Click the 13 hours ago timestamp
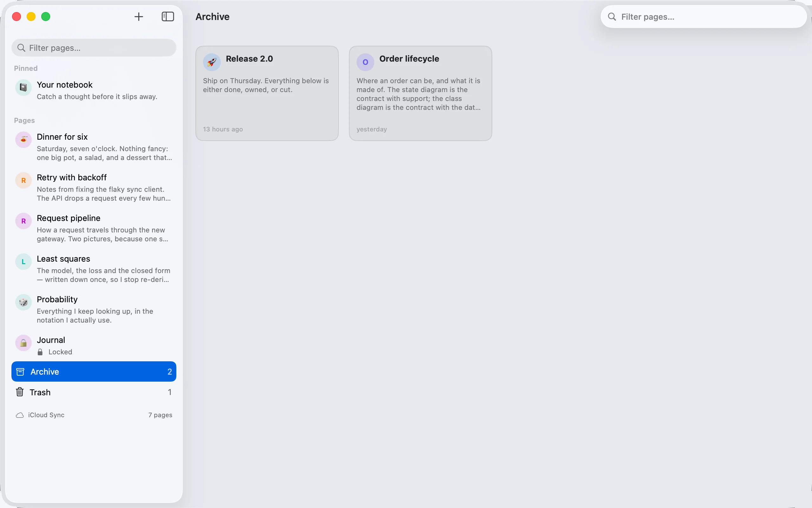 [x=223, y=129]
